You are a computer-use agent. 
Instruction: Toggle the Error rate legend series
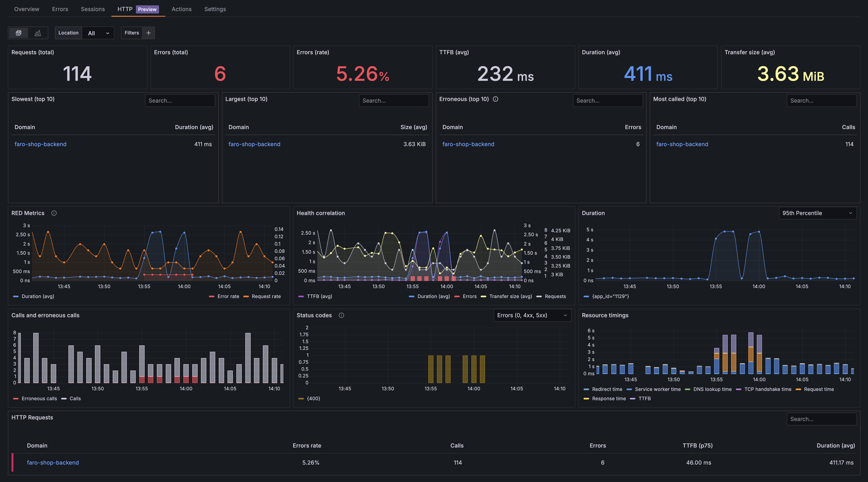228,296
